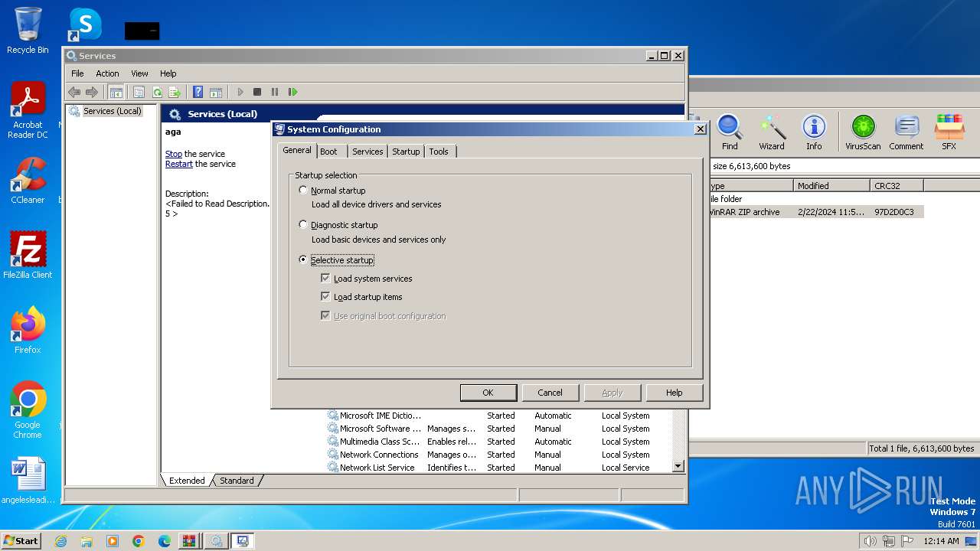
Task: Click the Back arrow in Services toolbar
Action: 74,92
